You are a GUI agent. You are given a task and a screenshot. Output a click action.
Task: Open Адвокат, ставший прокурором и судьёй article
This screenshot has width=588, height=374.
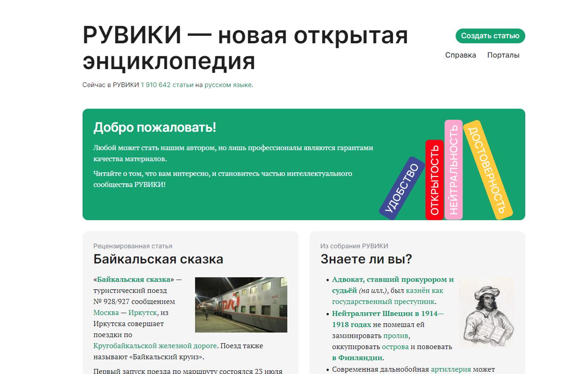[392, 280]
